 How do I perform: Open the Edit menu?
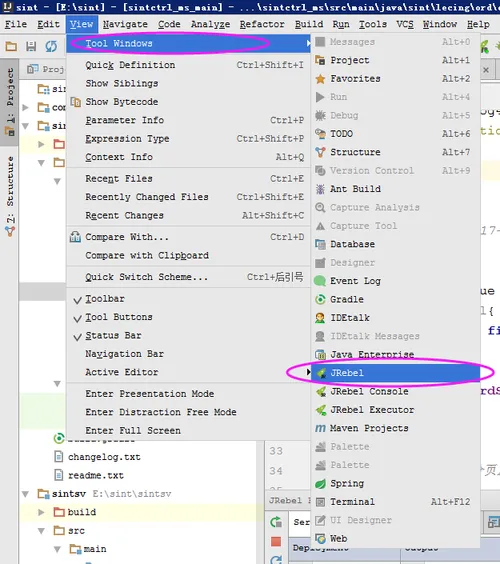pos(48,24)
